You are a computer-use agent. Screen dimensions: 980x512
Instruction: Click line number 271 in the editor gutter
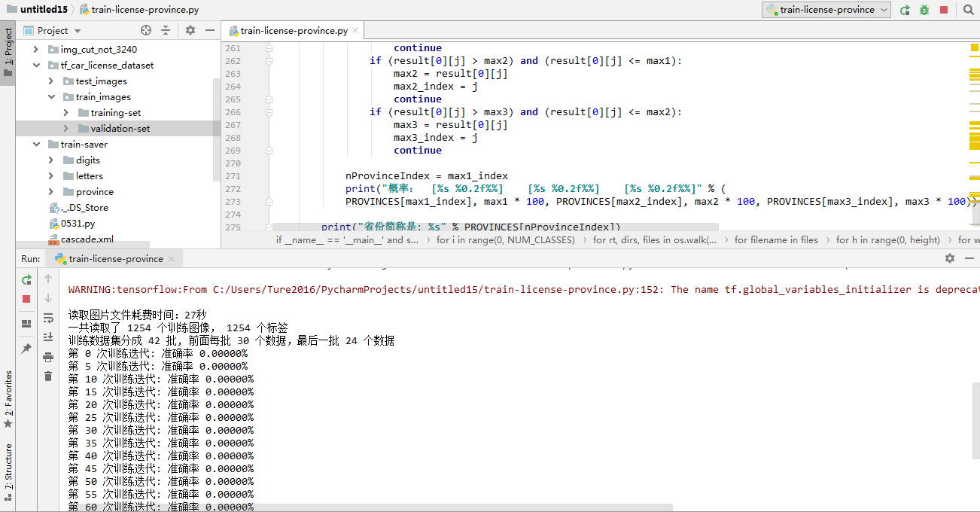click(x=233, y=176)
